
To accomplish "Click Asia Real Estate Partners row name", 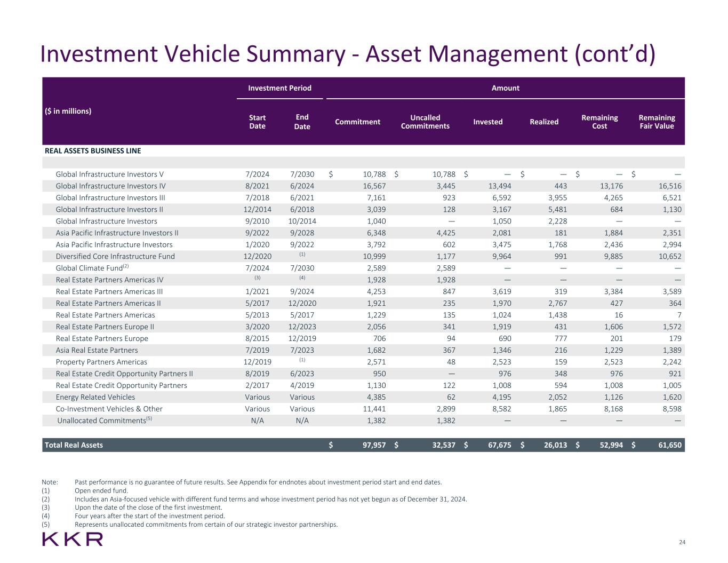I will [x=97, y=350].
